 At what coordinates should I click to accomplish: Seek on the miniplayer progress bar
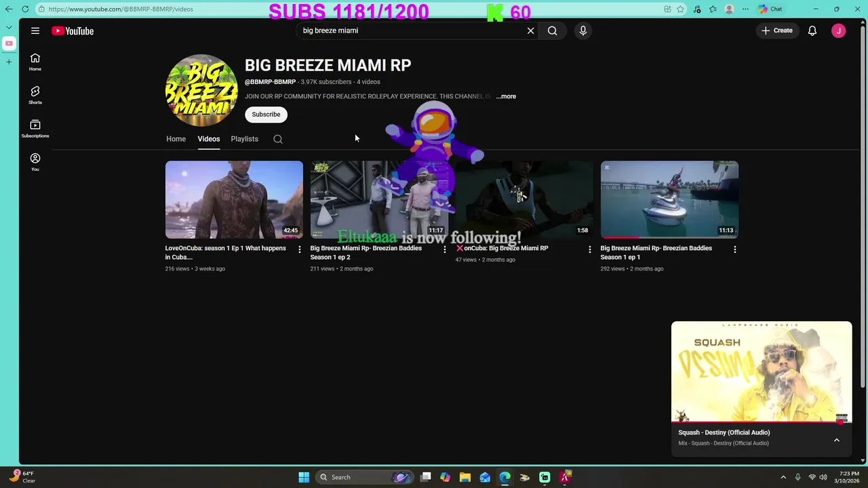762,422
